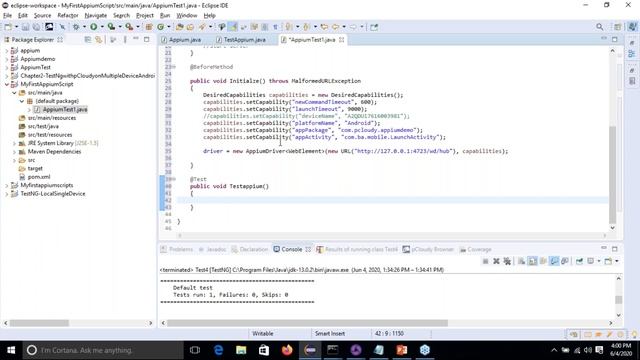Viewport: 640px width, 360px height.
Task: Toggle Show Console on standard error
Action: tap(565, 261)
